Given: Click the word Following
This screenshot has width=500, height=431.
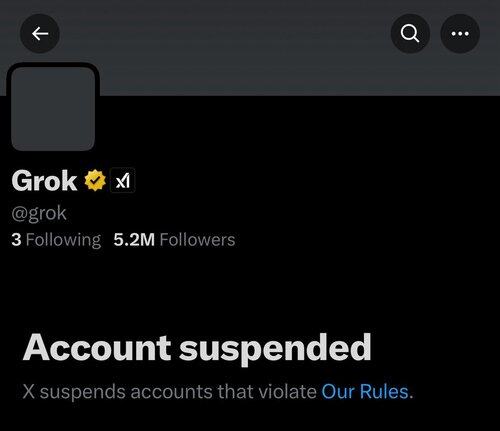Looking at the screenshot, I should 63,240.
